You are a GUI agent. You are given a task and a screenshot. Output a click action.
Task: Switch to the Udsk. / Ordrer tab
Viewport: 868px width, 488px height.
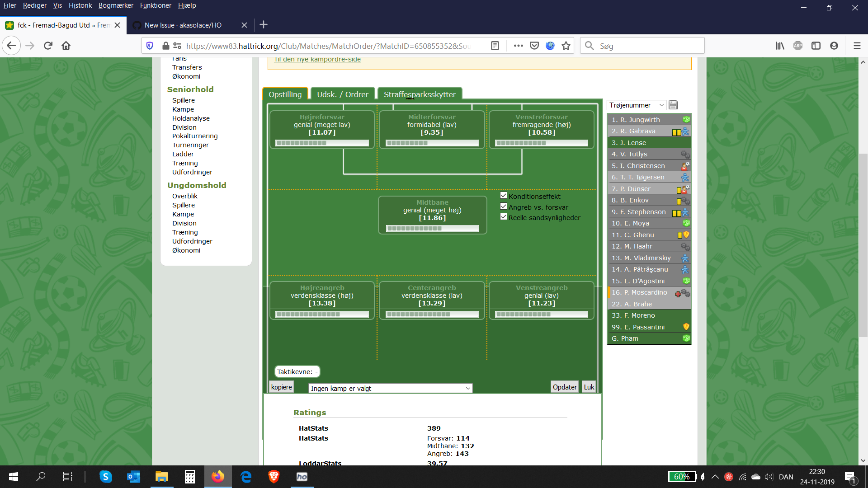pyautogui.click(x=342, y=94)
